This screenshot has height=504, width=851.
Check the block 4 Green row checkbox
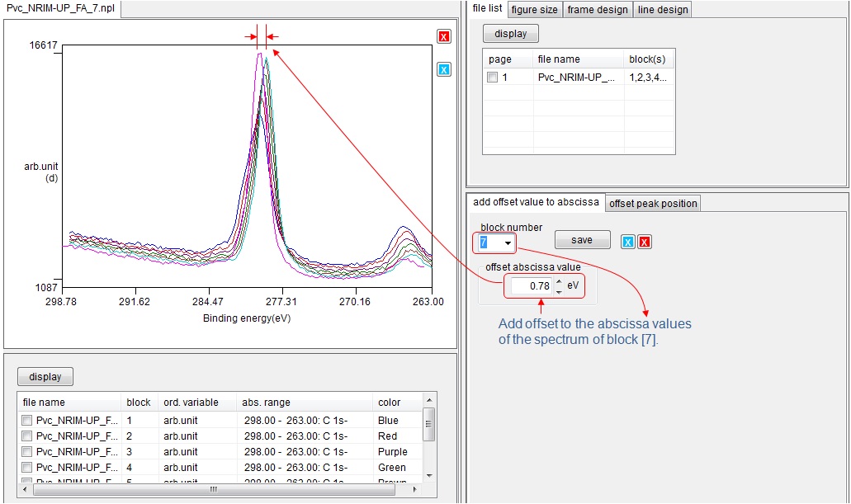26,468
